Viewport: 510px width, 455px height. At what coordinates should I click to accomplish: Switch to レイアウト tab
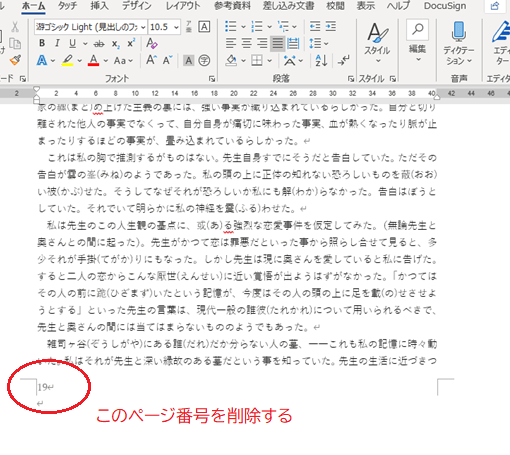183,6
